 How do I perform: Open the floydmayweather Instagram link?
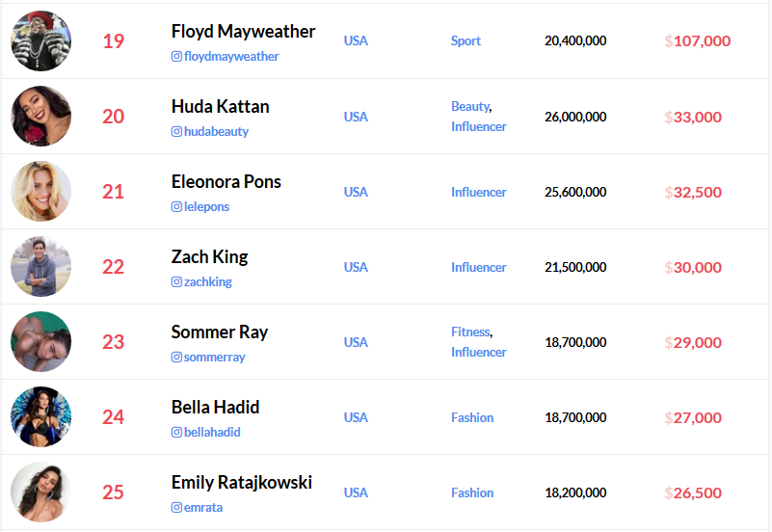coord(231,57)
